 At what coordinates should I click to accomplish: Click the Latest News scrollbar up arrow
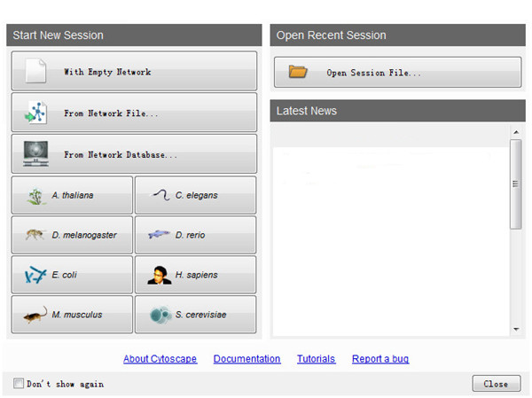point(516,132)
